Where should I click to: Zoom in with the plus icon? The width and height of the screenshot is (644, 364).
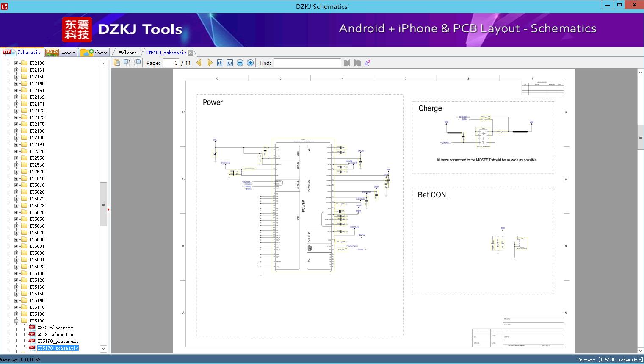point(250,63)
